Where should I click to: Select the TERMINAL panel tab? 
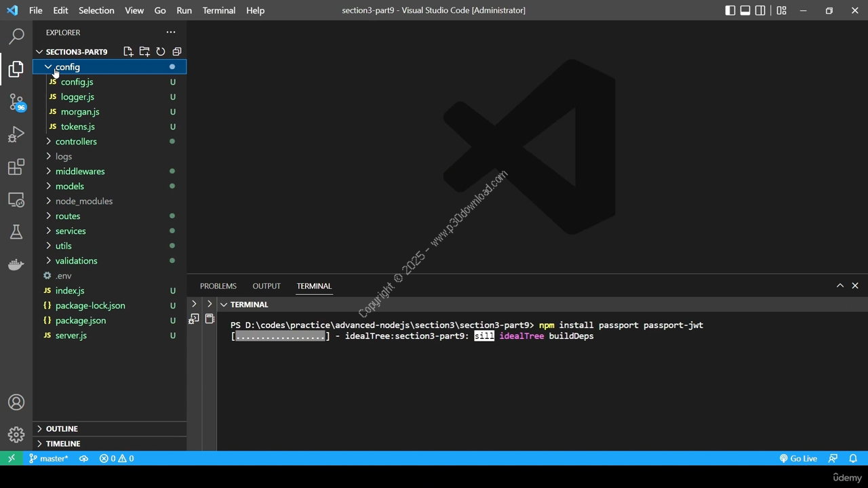point(314,286)
